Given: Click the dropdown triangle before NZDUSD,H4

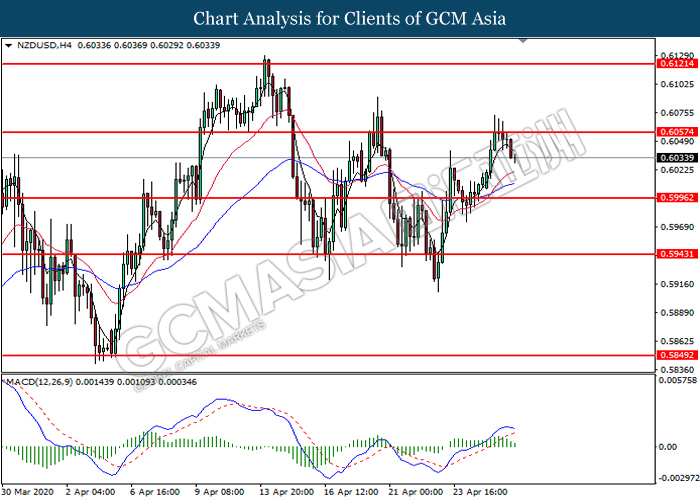Looking at the screenshot, I should tap(8, 46).
